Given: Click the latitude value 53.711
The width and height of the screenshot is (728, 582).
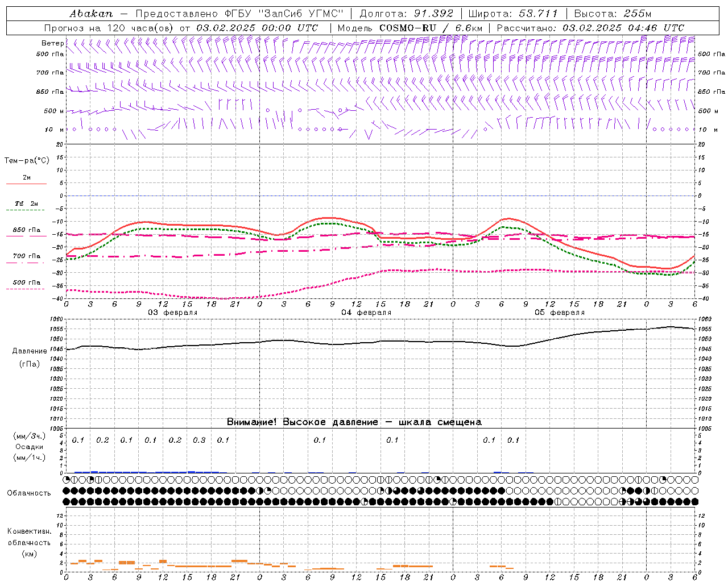Looking at the screenshot, I should tap(539, 14).
